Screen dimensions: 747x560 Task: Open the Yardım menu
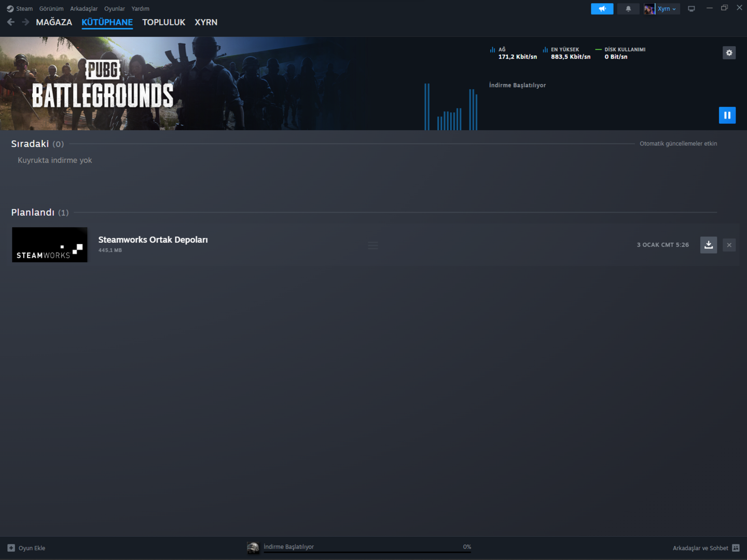(141, 9)
